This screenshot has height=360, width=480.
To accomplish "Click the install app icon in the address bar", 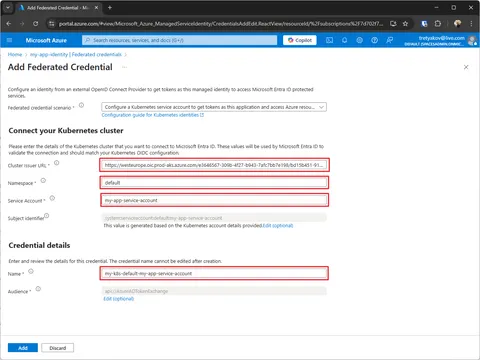I will tap(393, 24).
